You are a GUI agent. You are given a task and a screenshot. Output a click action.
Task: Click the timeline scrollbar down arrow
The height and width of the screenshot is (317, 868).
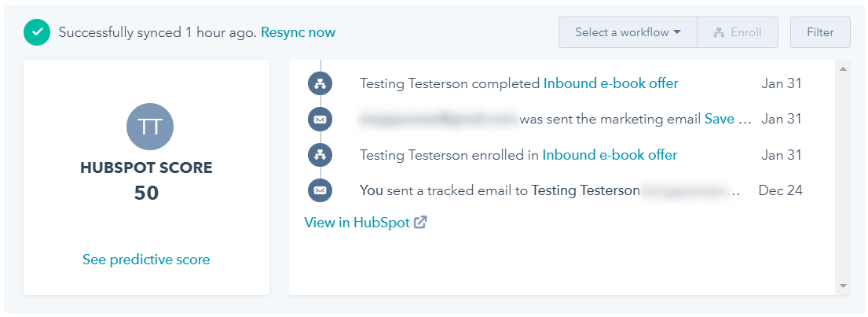[843, 286]
